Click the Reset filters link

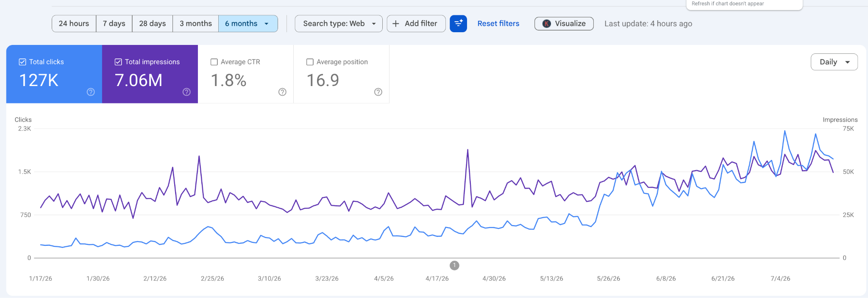[498, 24]
